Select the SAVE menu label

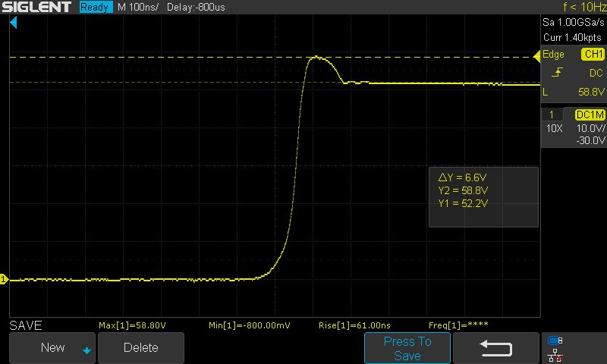coord(25,325)
